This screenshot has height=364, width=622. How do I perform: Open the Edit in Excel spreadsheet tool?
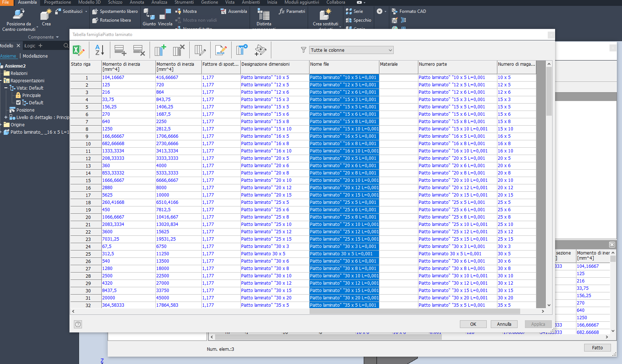coord(79,50)
